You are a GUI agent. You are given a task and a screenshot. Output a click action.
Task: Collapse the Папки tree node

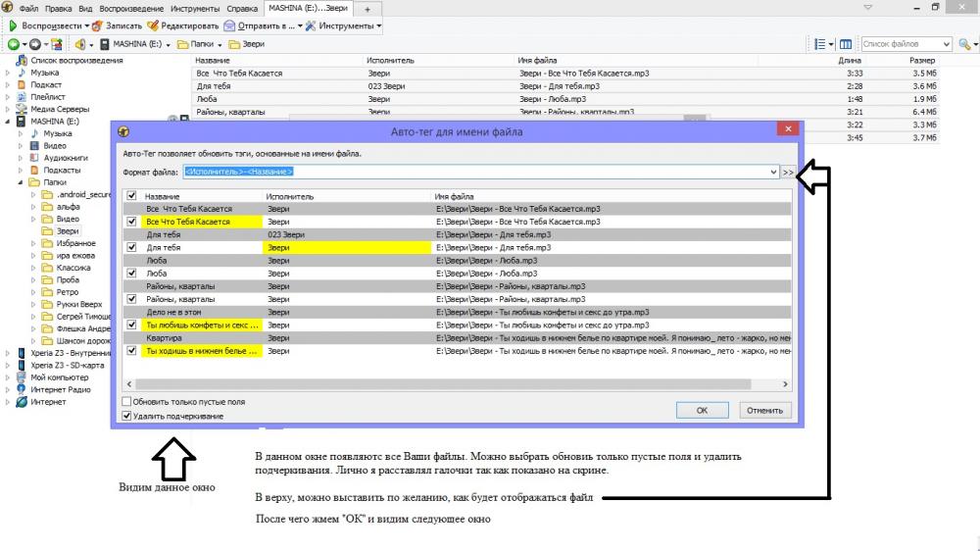pos(20,182)
